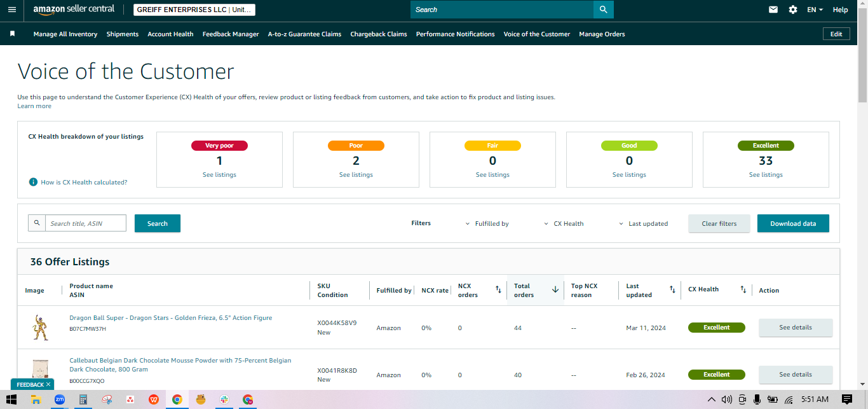Click the volume speaker tray icon

(727, 399)
